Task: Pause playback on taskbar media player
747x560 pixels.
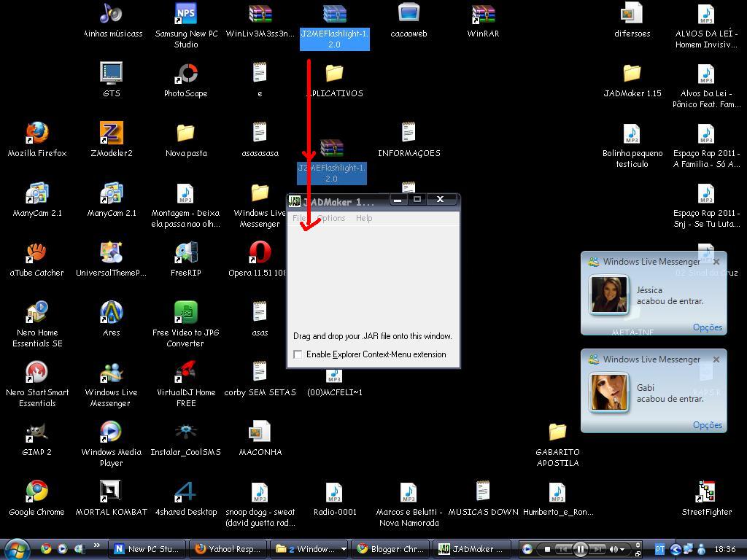Action: (x=580, y=549)
